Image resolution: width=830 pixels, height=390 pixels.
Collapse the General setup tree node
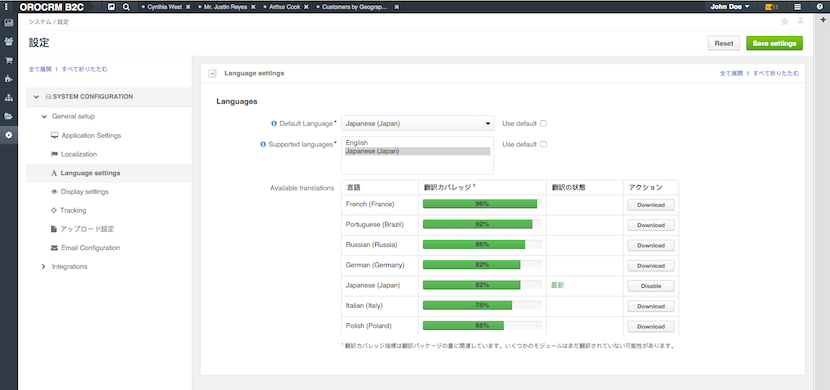44,116
